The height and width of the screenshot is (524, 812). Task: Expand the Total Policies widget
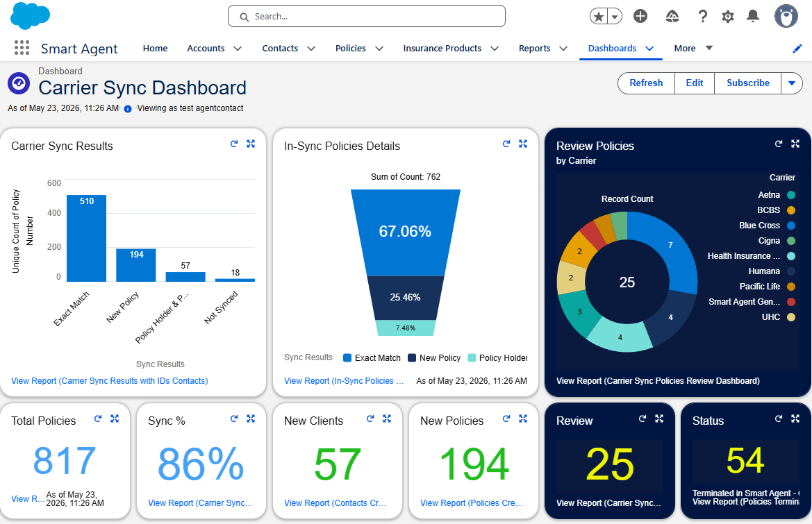(x=115, y=419)
